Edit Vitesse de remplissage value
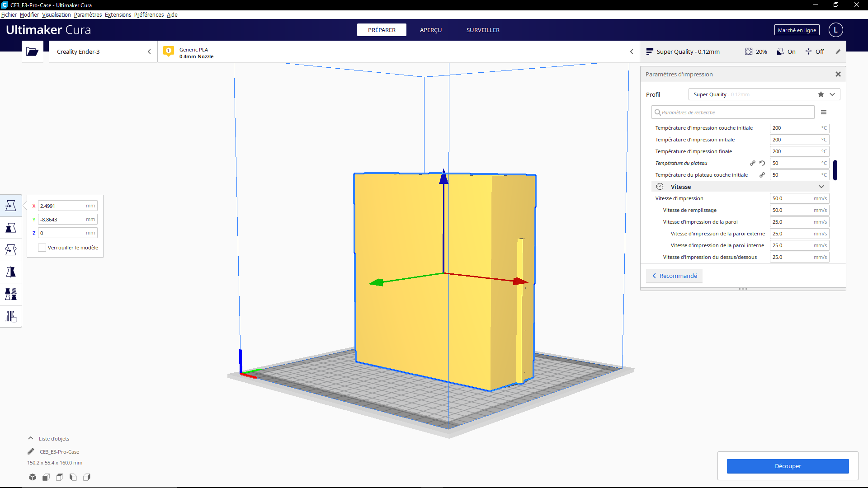 click(799, 210)
